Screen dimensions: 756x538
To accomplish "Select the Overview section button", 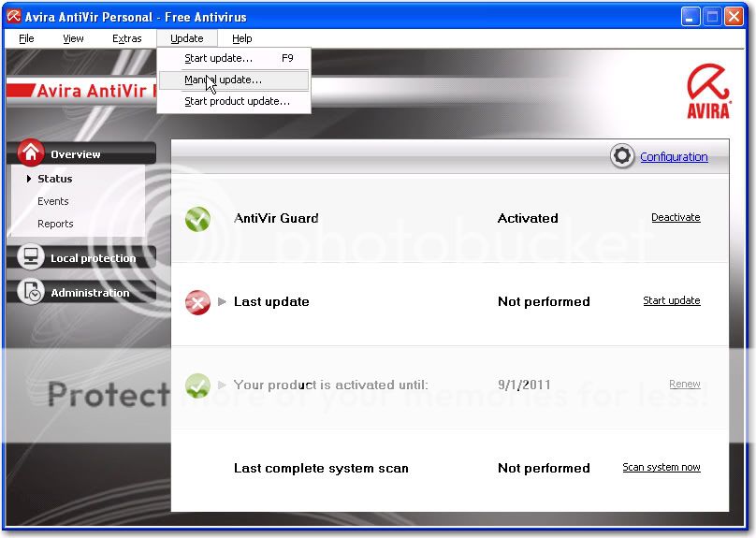I will click(82, 153).
